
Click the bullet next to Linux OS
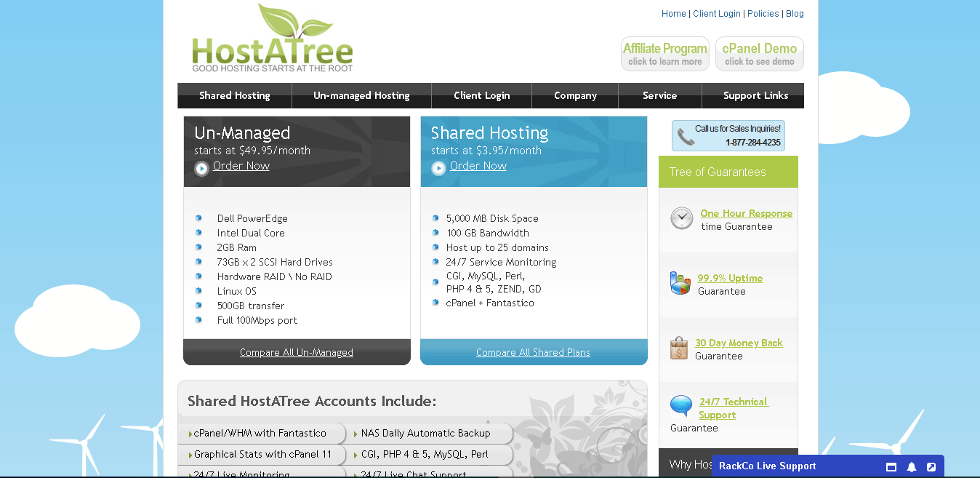tap(198, 290)
